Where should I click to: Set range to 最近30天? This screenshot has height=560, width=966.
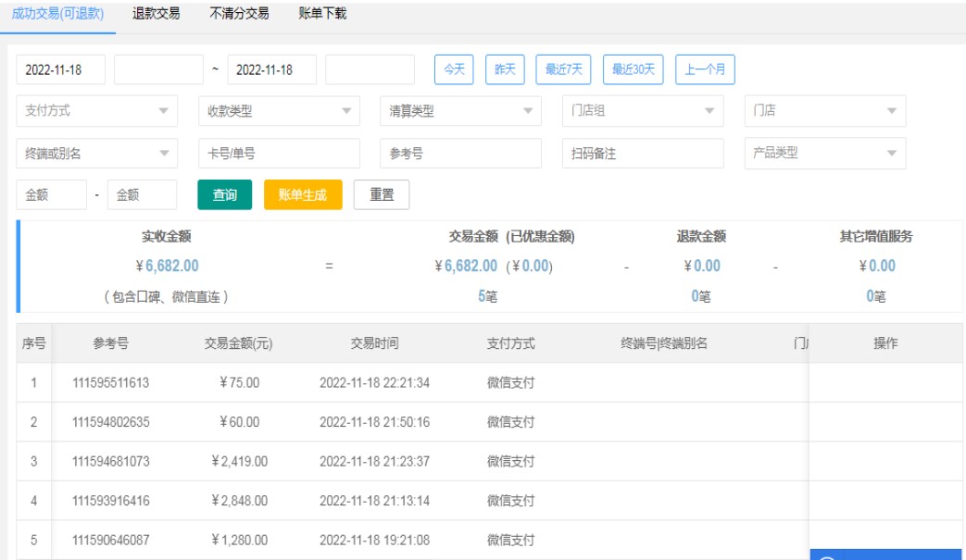coord(633,69)
